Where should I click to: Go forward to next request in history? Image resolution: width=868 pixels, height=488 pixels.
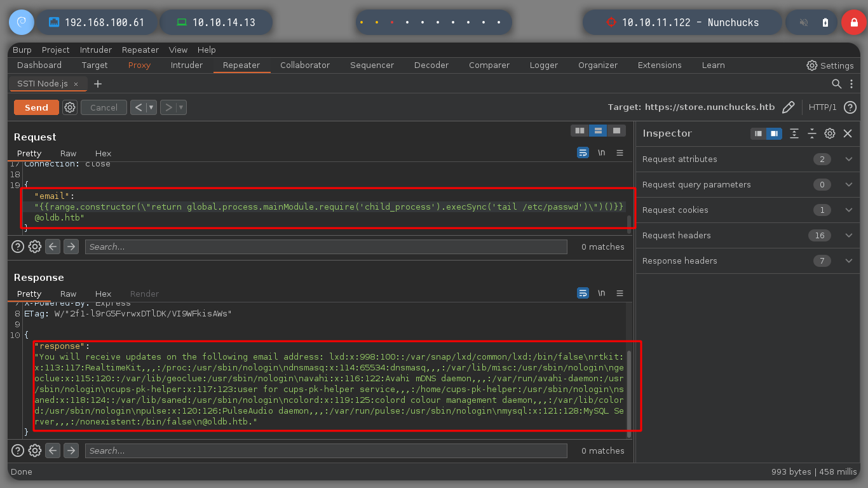(x=168, y=107)
